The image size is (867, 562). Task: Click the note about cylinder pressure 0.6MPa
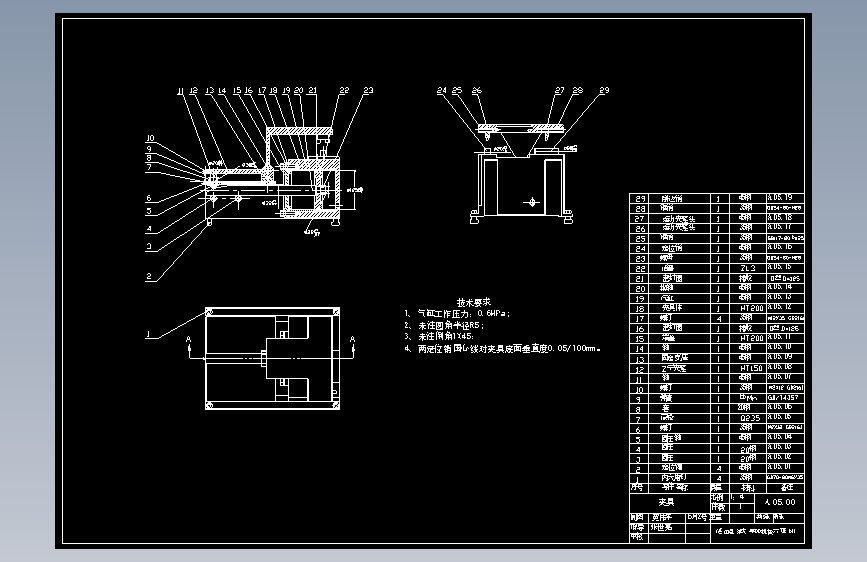(x=457, y=314)
